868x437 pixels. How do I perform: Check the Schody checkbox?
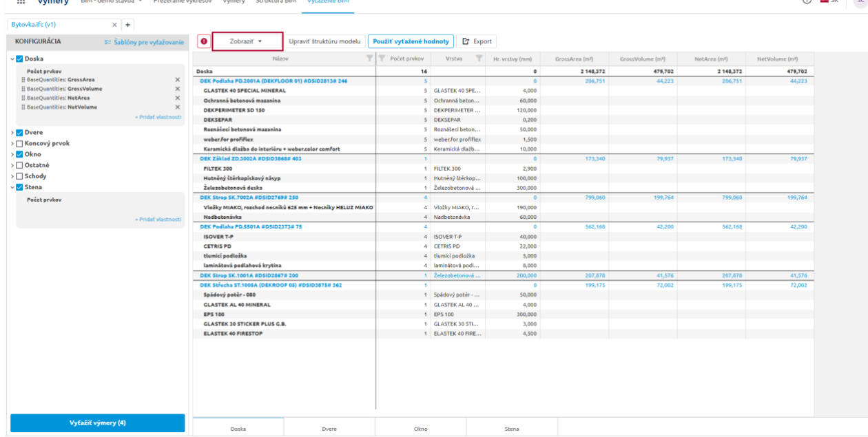tap(19, 176)
